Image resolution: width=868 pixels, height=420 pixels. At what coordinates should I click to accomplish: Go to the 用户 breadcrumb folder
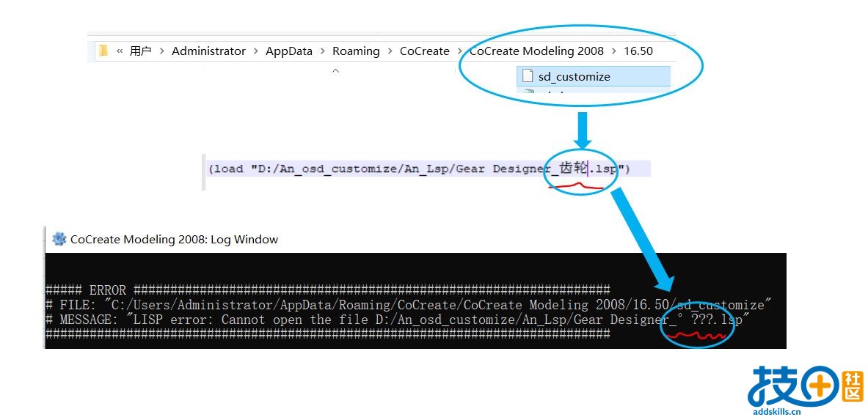tap(141, 51)
